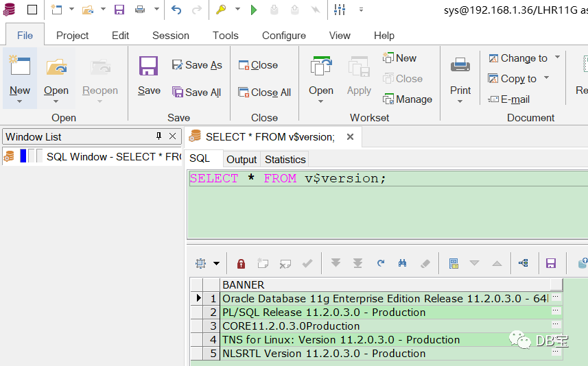Click the quick access Save floppy icon

tap(119, 10)
